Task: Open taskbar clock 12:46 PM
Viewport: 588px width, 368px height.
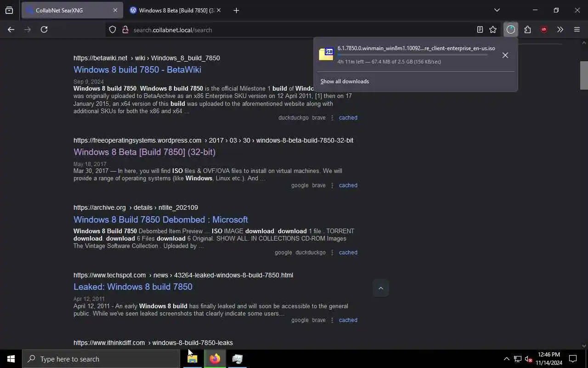Action: tap(549, 359)
